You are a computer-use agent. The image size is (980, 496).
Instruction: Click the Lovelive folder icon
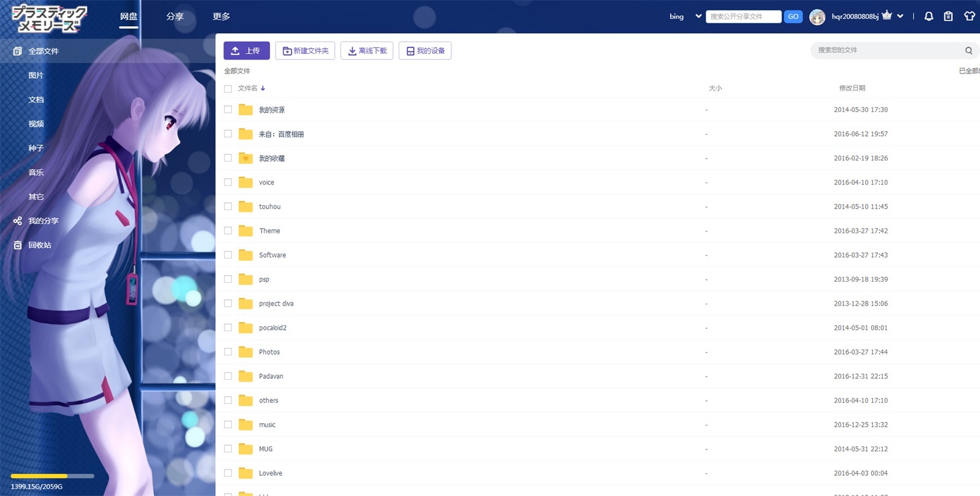[x=246, y=473]
